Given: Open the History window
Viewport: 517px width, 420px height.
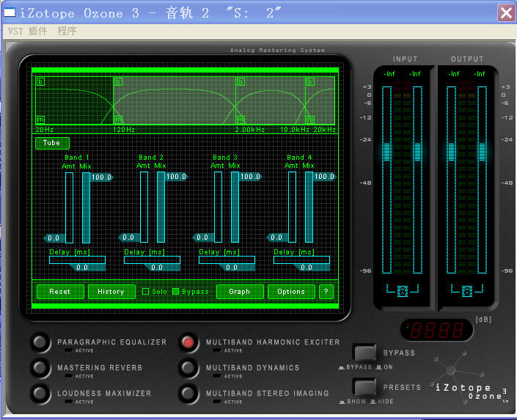Looking at the screenshot, I should [111, 292].
